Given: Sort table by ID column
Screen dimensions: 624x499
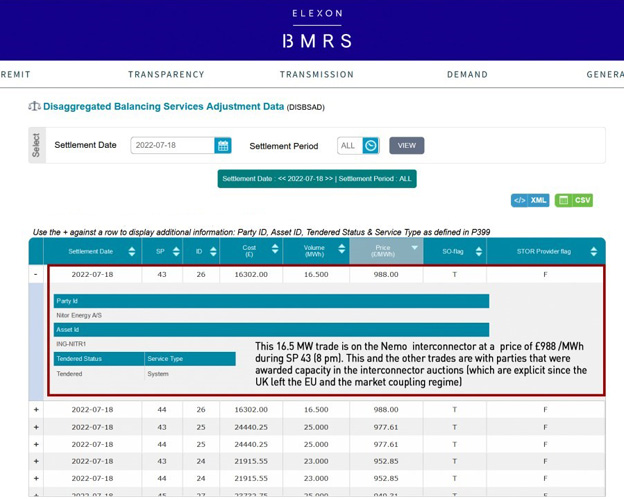Looking at the screenshot, I should click(213, 251).
